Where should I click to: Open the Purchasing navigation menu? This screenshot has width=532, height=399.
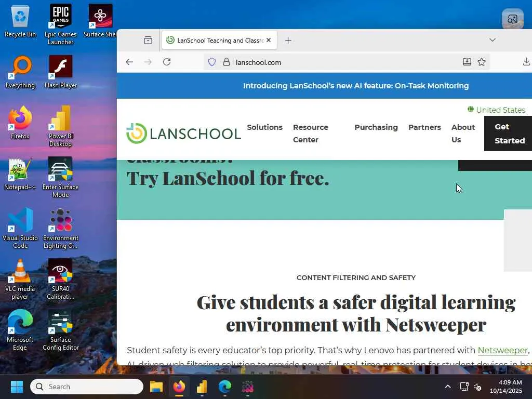tap(376, 127)
